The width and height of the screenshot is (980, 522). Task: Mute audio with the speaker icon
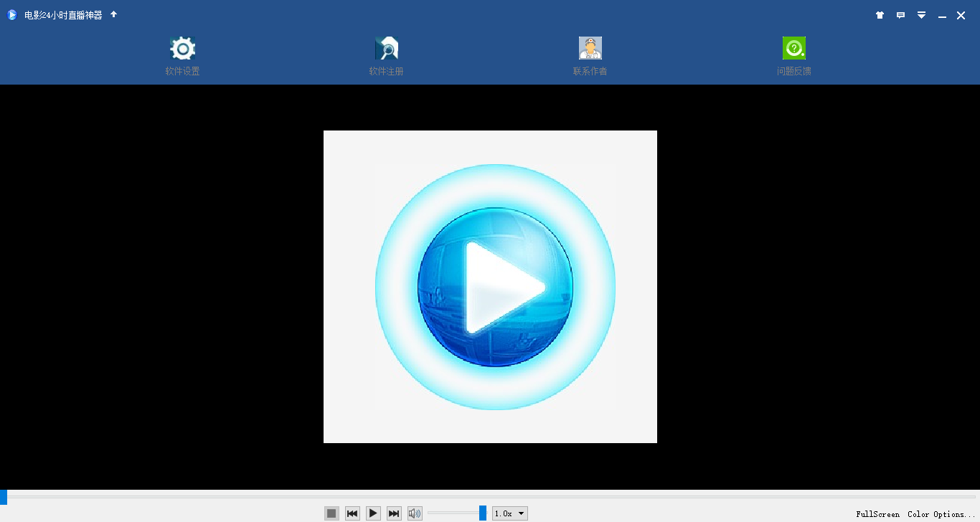coord(415,513)
